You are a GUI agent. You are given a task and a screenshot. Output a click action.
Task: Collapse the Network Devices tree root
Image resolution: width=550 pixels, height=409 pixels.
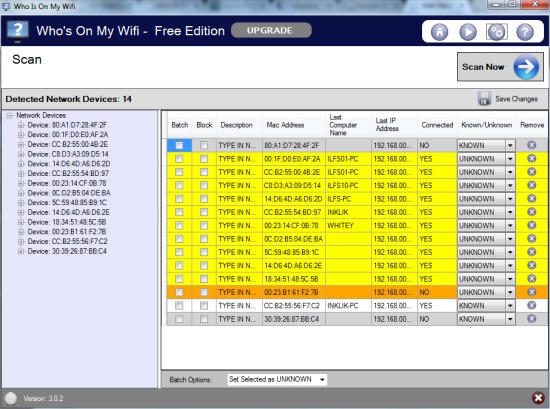click(9, 115)
